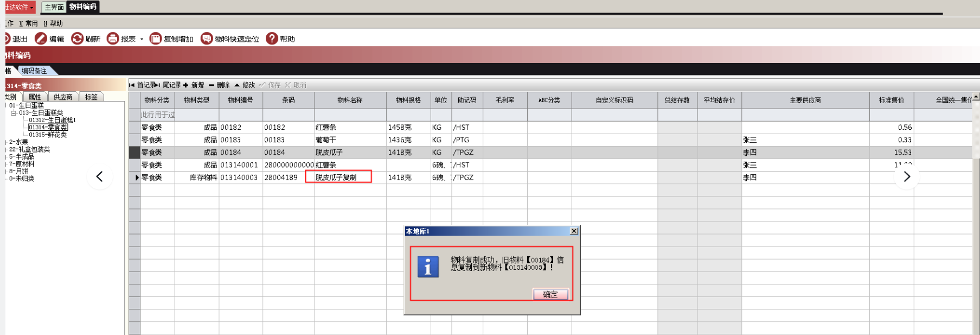
Task: Select tree node 01-生日蛋糕
Action: click(26, 105)
